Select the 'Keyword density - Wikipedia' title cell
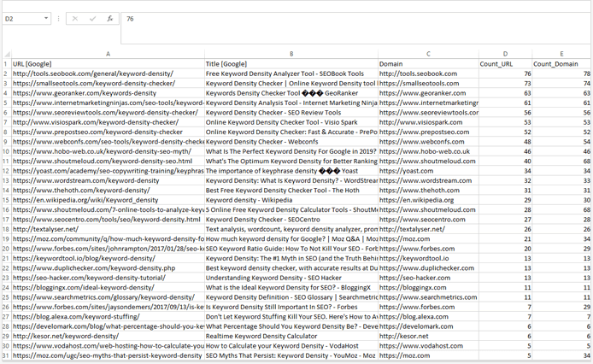This screenshot has height=364, width=593. 291,200
